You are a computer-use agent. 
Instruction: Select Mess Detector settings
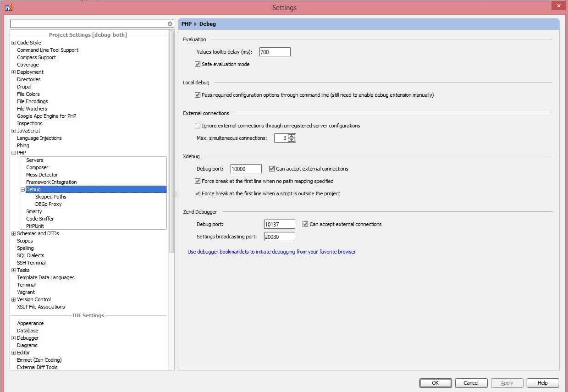pos(42,175)
